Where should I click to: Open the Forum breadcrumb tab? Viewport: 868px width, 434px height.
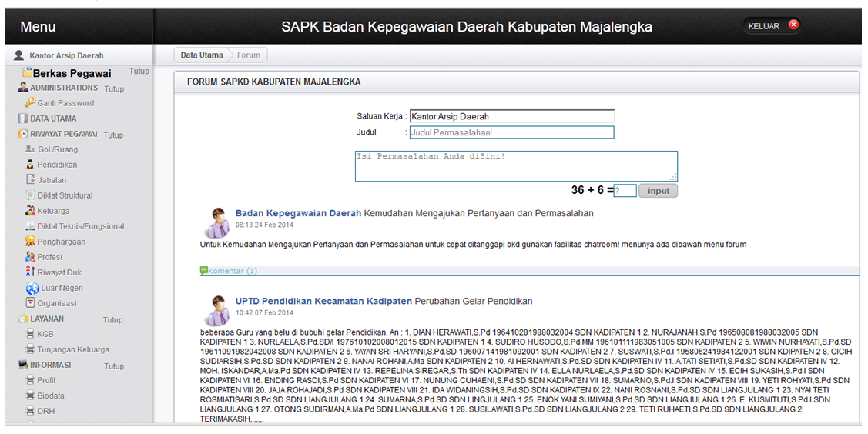249,55
